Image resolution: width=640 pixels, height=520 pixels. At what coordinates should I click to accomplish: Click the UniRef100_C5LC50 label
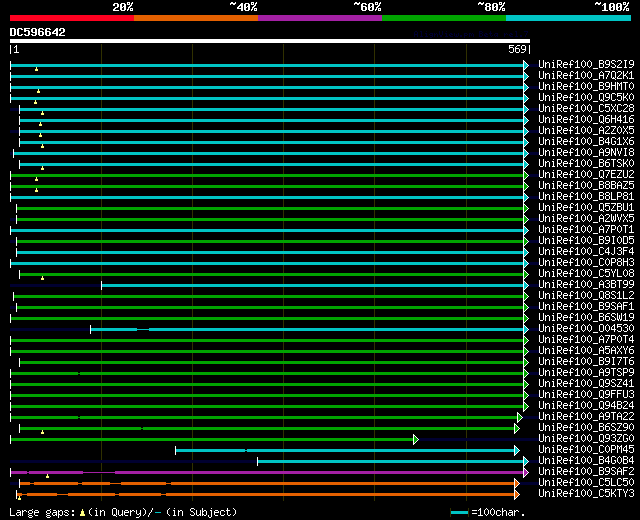[586, 483]
